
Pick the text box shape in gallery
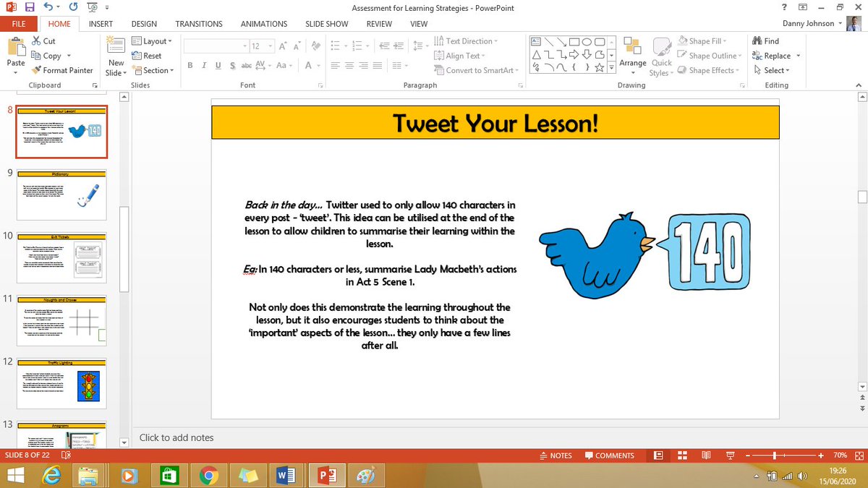click(536, 41)
